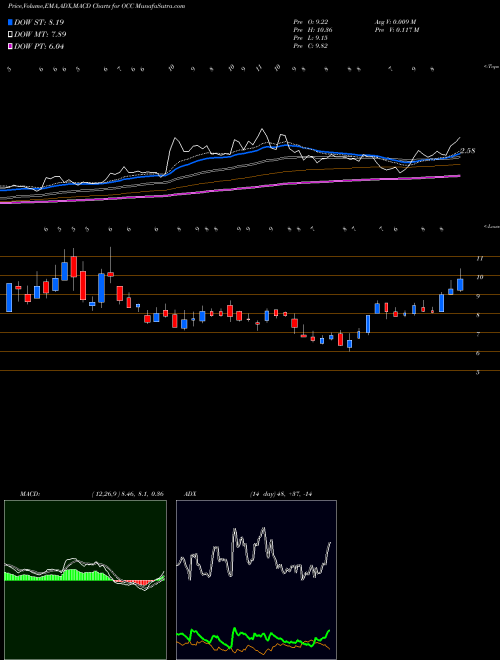
Task: Click the DOW MT: 7.89 label
Action: coord(40,35)
